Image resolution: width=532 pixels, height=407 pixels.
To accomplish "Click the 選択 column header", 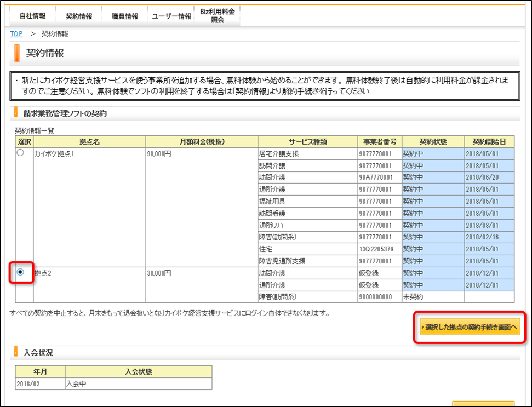I will (x=25, y=142).
